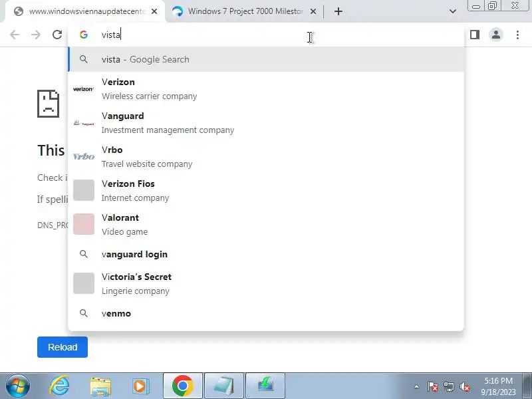Choose the 'venmo' search suggestion
Viewport: 532px width, 399px height.
[266, 313]
